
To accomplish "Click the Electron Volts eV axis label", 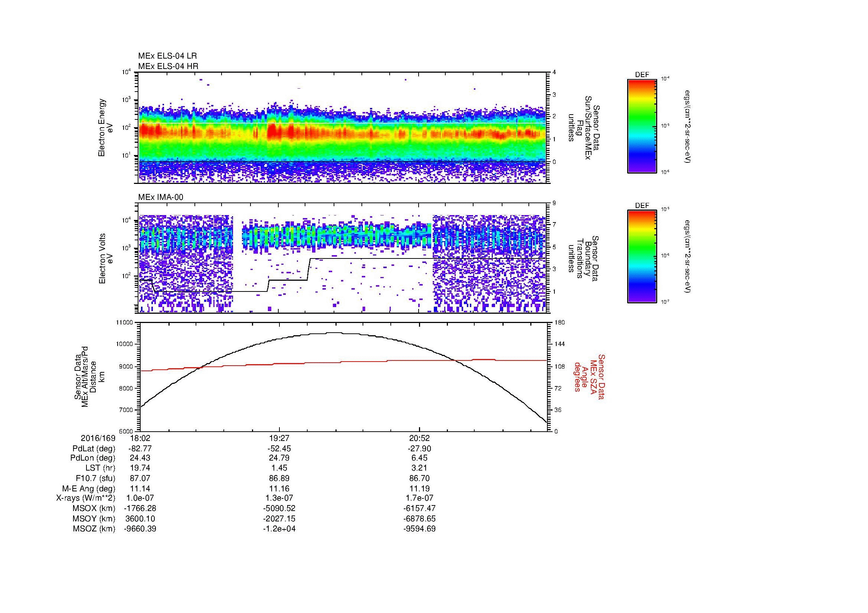I will point(105,259).
